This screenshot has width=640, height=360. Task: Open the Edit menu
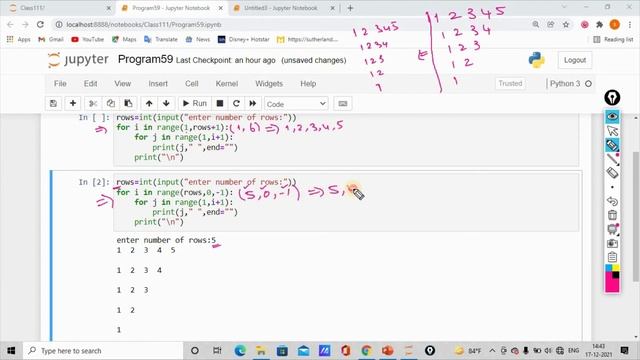coord(90,84)
